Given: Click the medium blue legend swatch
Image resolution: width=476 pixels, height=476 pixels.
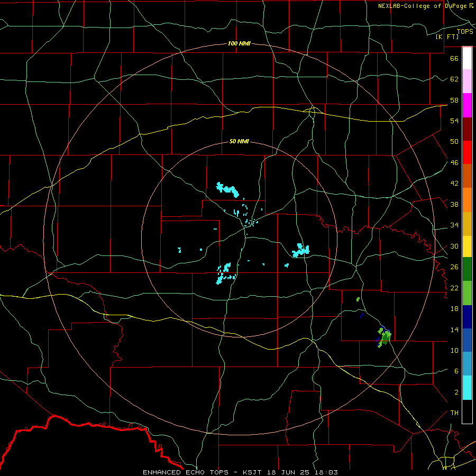Looking at the screenshot, I should tap(467, 340).
